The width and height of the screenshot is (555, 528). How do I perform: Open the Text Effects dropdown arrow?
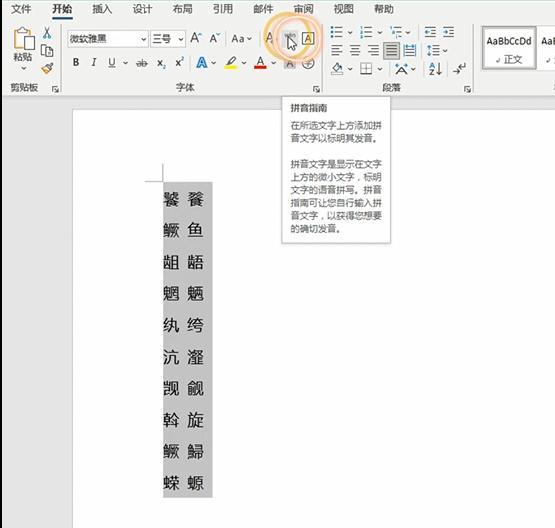pos(213,63)
